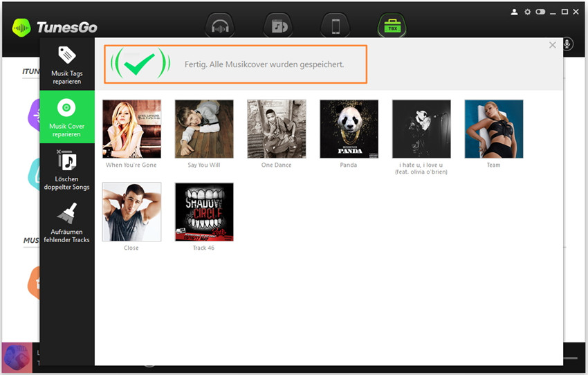The image size is (588, 375).
Task: Open the music library tab icon
Action: 278,26
